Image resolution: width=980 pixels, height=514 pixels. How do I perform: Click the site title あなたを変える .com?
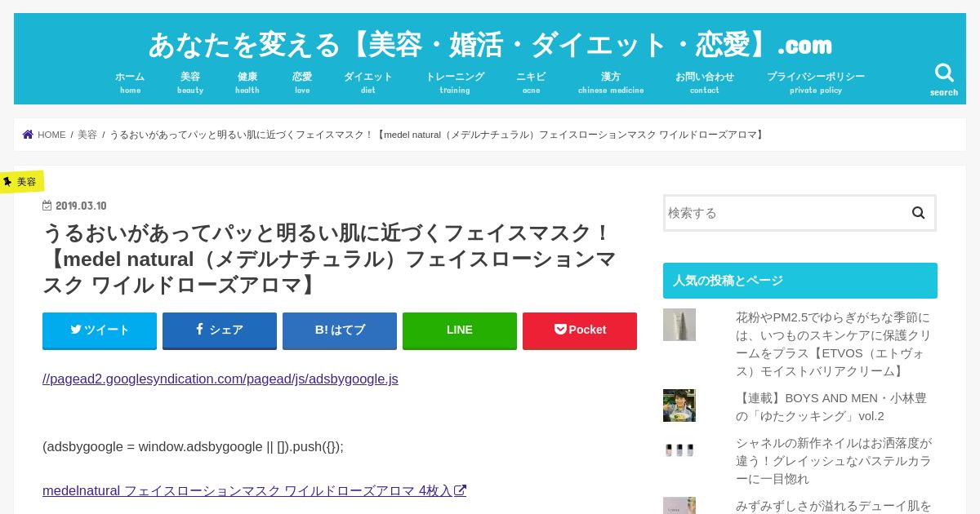click(490, 44)
